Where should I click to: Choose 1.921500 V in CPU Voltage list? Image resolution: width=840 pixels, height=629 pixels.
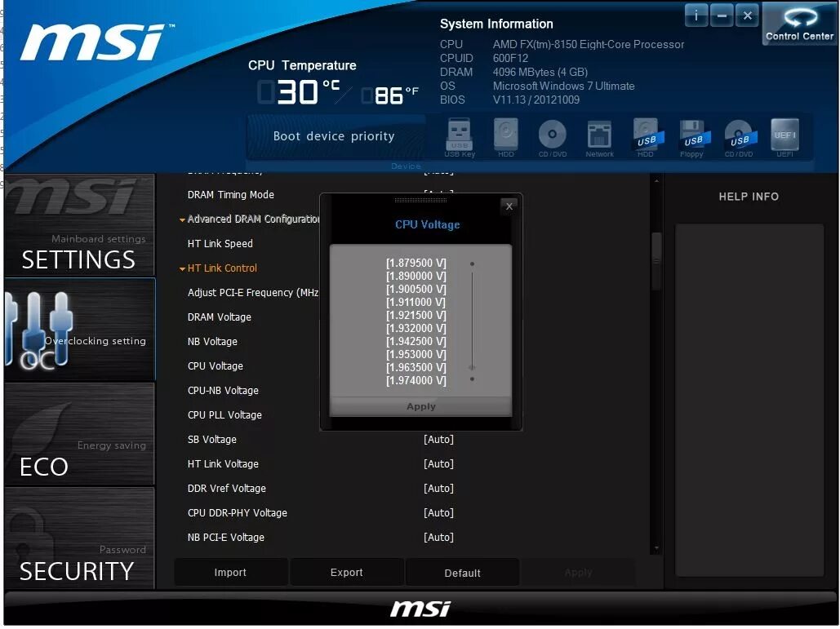(x=416, y=315)
